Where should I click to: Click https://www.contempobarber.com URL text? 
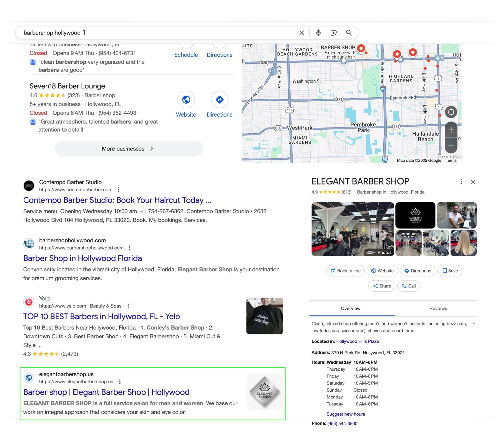click(76, 190)
